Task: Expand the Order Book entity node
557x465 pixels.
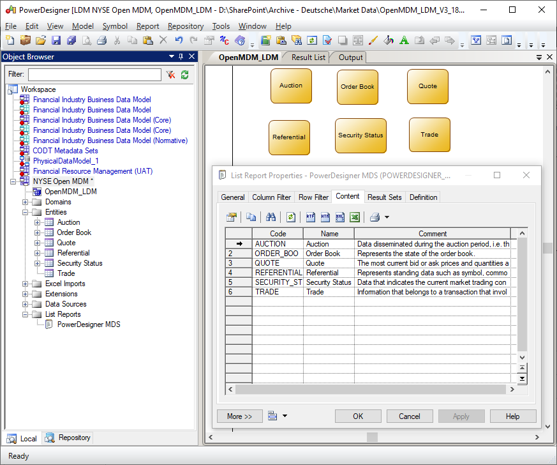Action: point(37,233)
